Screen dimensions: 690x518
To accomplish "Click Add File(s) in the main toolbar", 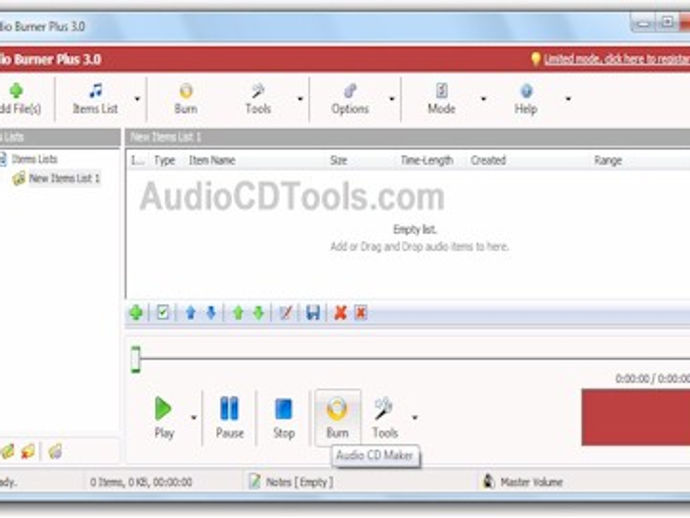I will coord(18,99).
